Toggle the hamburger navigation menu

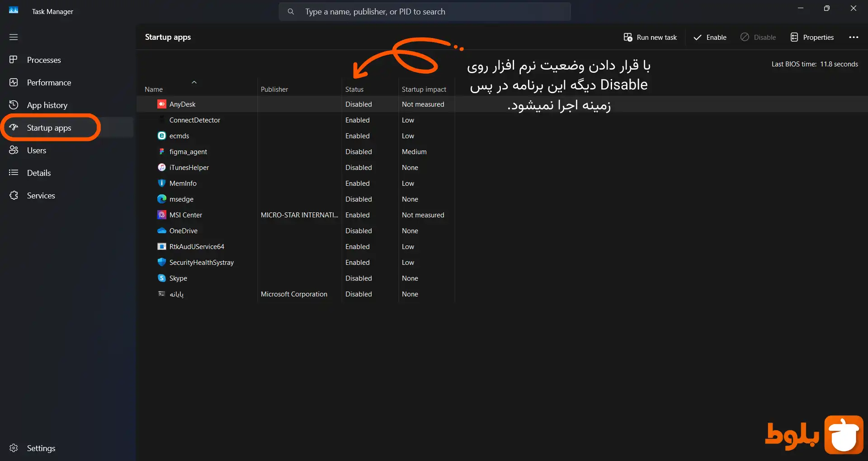pos(14,37)
